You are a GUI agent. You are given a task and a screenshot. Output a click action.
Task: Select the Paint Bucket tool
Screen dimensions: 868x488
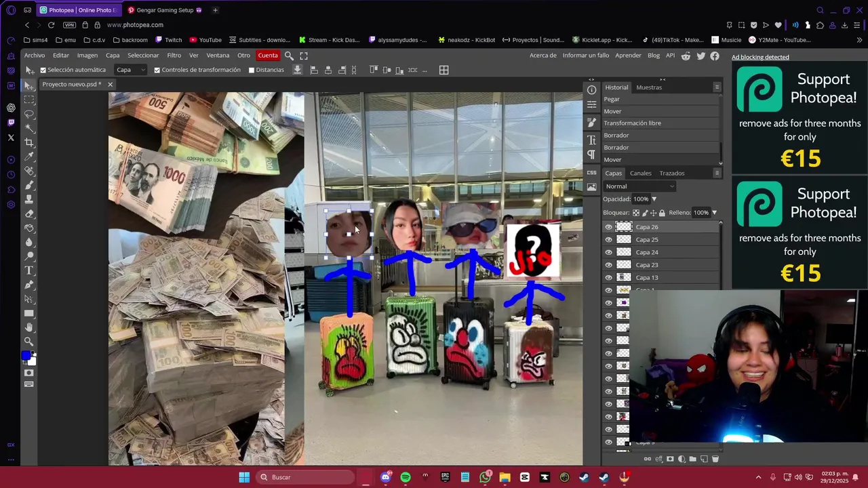point(29,228)
